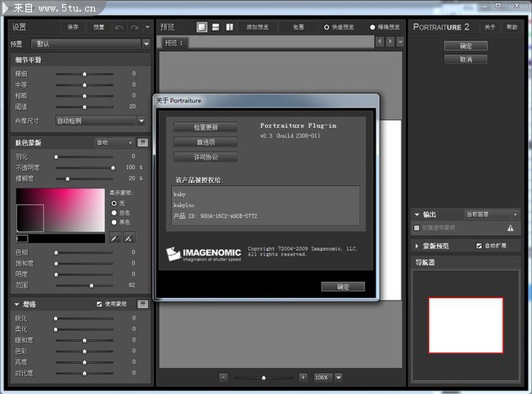Click the 范围 slider handle
The image size is (532, 394).
pos(92,286)
